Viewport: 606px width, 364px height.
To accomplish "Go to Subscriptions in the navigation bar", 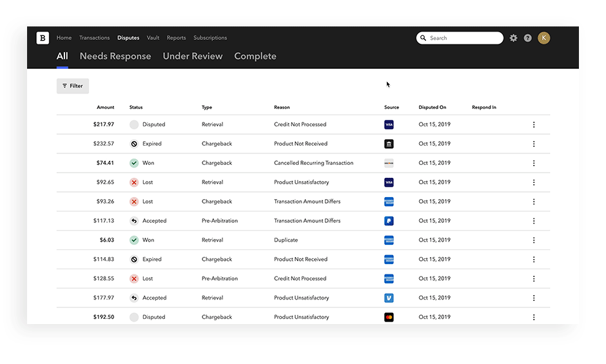I will 210,38.
